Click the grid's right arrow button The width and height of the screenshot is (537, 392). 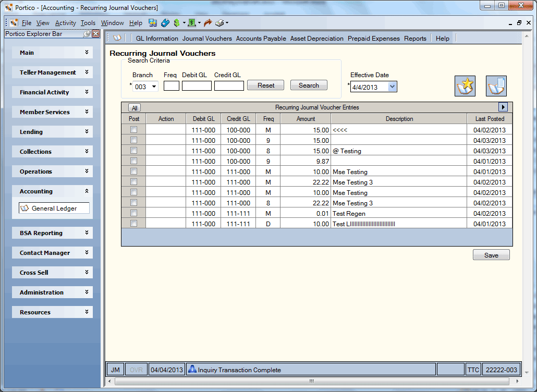(503, 107)
